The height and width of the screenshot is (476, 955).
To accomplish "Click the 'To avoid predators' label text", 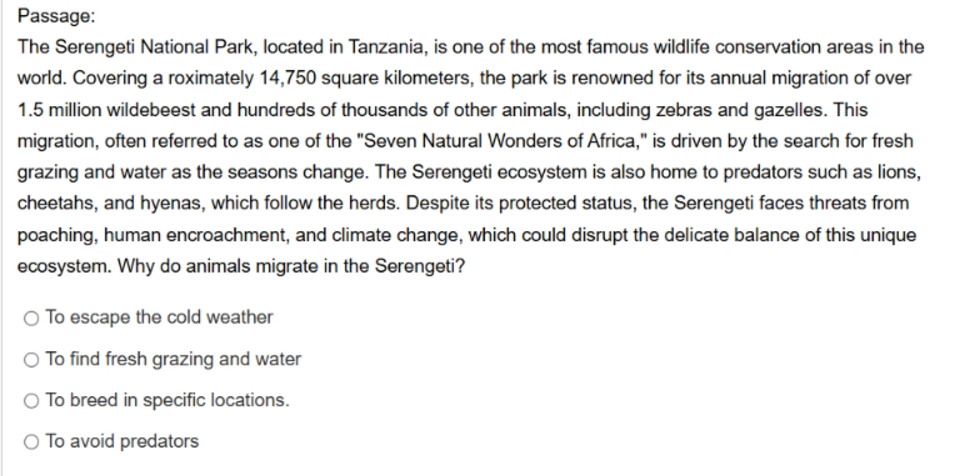I will coord(122,441).
